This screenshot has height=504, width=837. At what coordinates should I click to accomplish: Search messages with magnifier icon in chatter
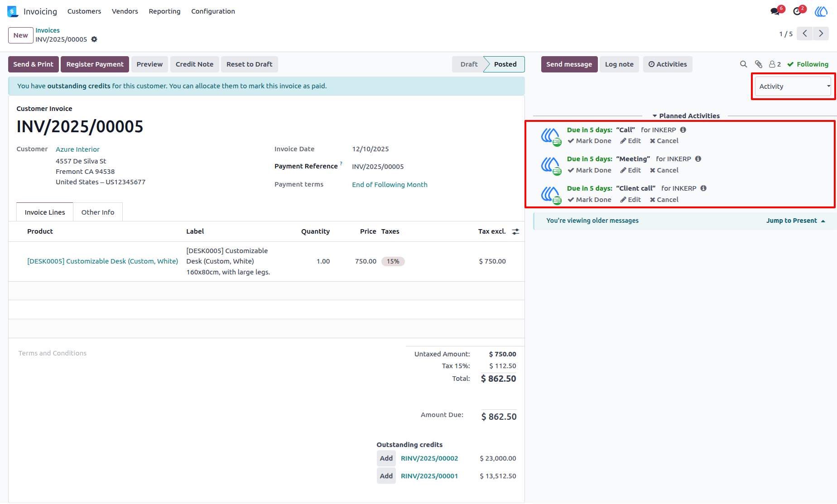(743, 64)
